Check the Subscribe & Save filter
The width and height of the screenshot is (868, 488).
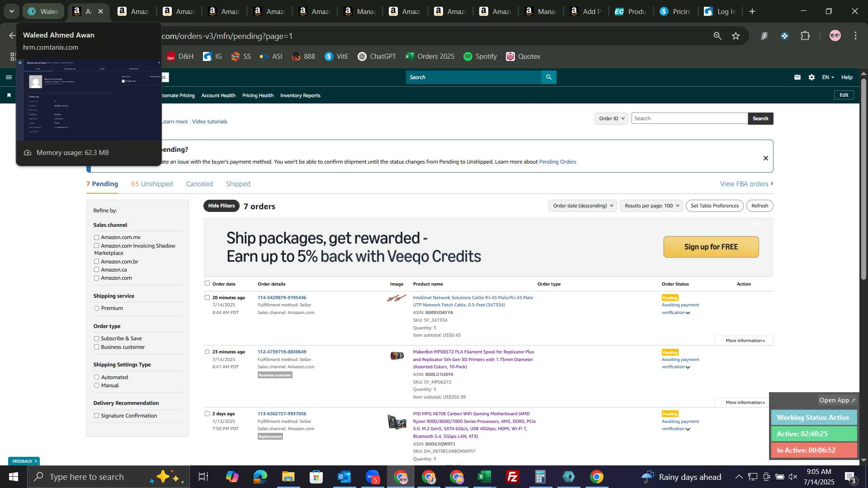[x=96, y=338]
